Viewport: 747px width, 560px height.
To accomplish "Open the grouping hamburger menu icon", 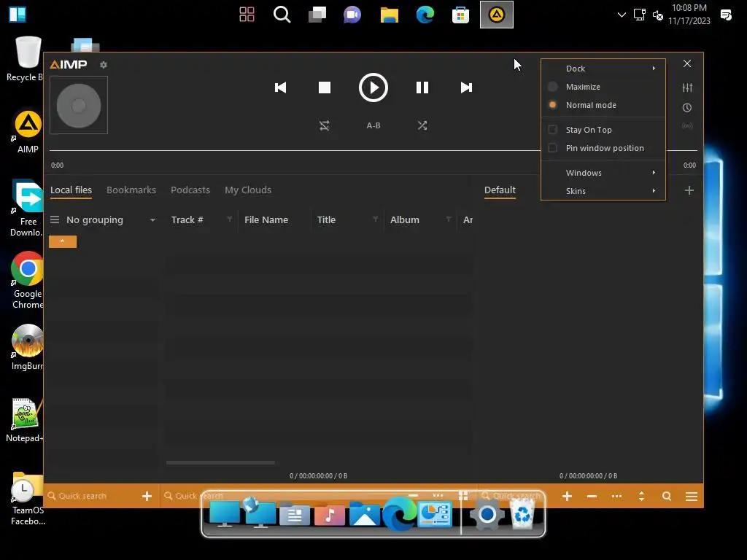I will tap(55, 219).
